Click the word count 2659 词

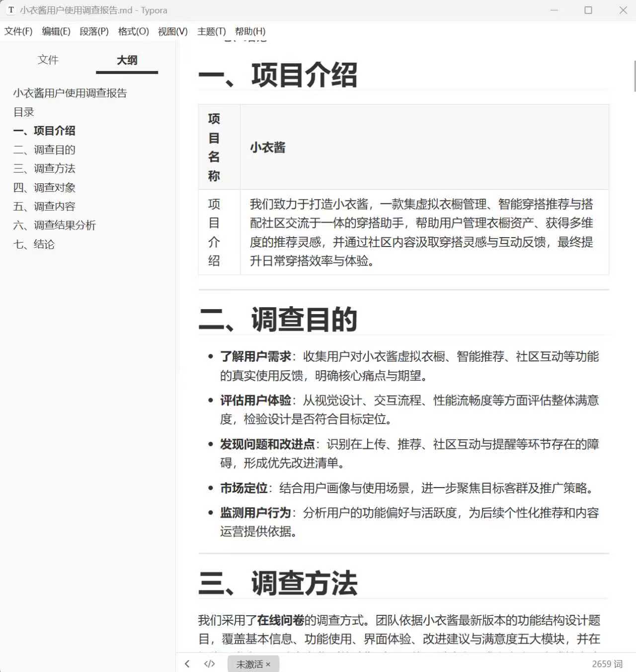[607, 664]
